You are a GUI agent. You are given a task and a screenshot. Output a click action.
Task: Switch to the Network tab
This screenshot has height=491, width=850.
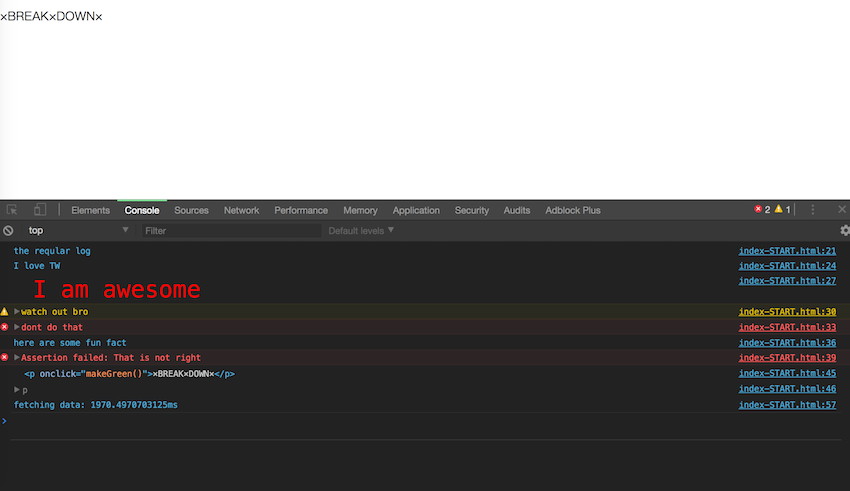click(241, 210)
